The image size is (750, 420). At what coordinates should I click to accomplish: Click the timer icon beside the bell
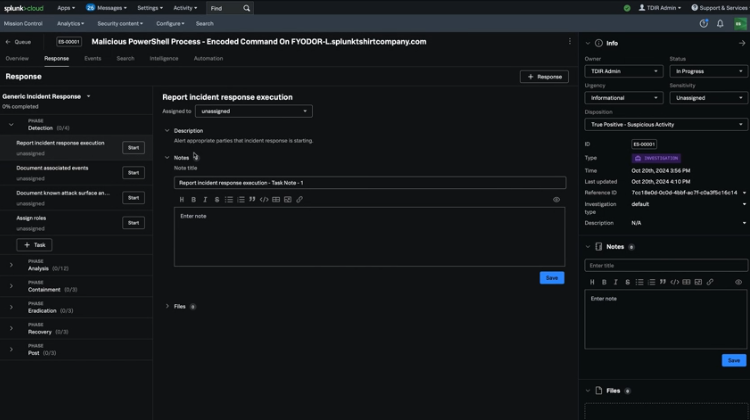pyautogui.click(x=704, y=23)
